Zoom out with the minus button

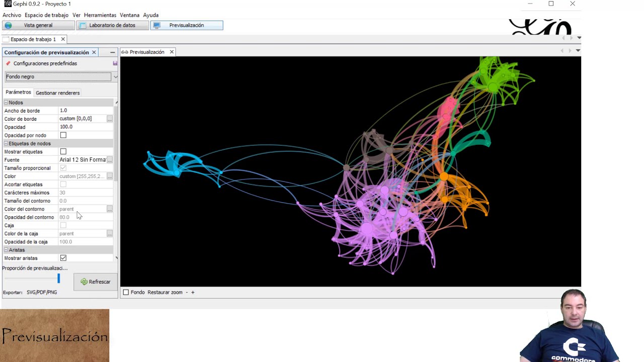pyautogui.click(x=186, y=292)
